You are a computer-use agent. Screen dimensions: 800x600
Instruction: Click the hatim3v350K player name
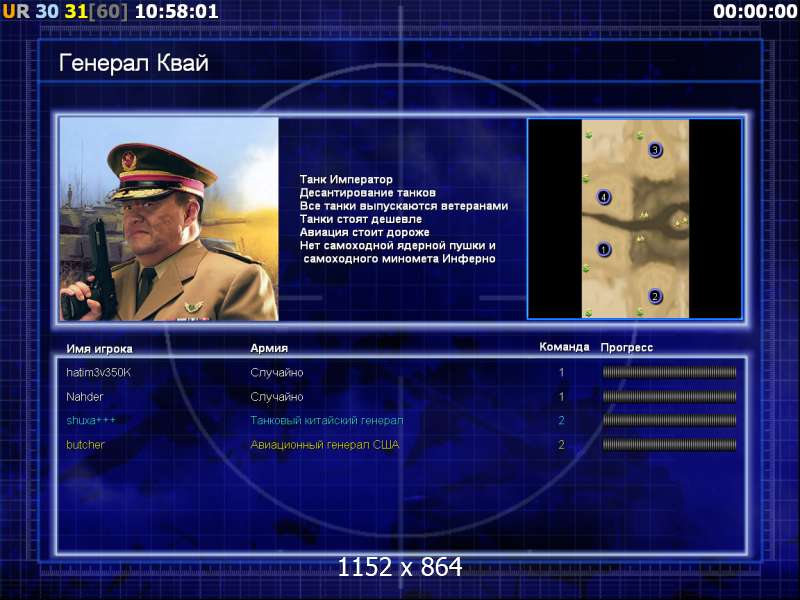pyautogui.click(x=98, y=372)
